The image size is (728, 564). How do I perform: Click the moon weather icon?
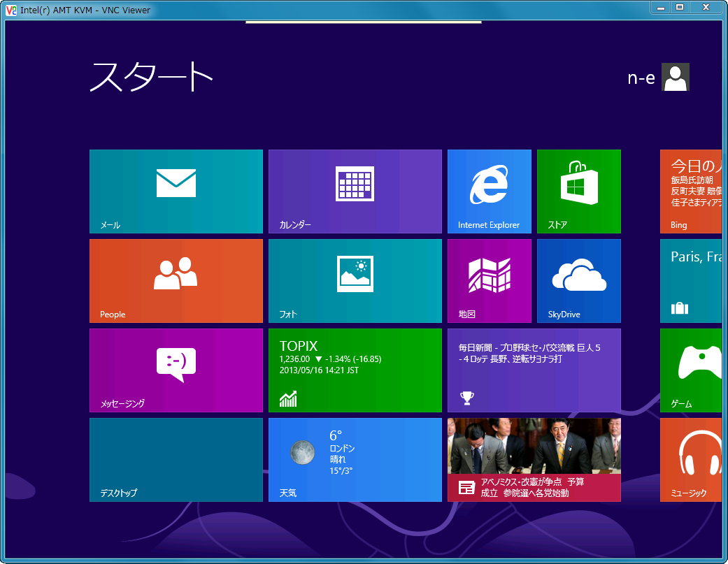tap(302, 452)
